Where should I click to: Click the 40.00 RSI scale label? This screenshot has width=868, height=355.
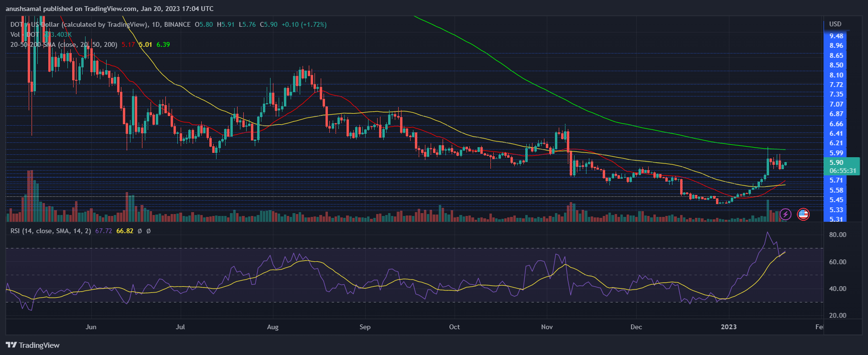[x=837, y=289]
